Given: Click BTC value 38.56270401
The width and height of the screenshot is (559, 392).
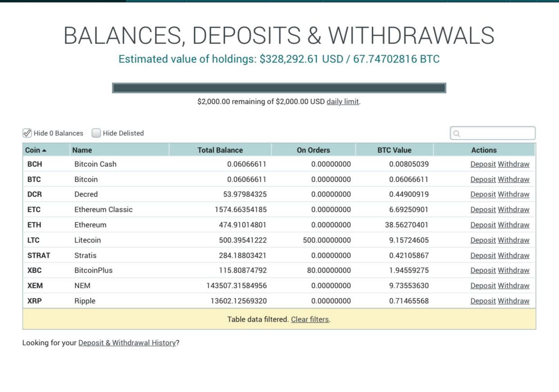Looking at the screenshot, I should pos(407,225).
